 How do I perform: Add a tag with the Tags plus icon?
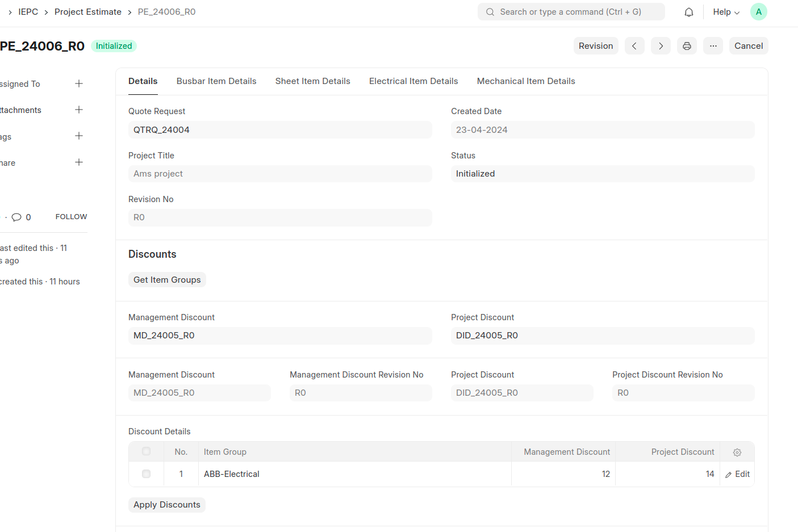tap(79, 136)
